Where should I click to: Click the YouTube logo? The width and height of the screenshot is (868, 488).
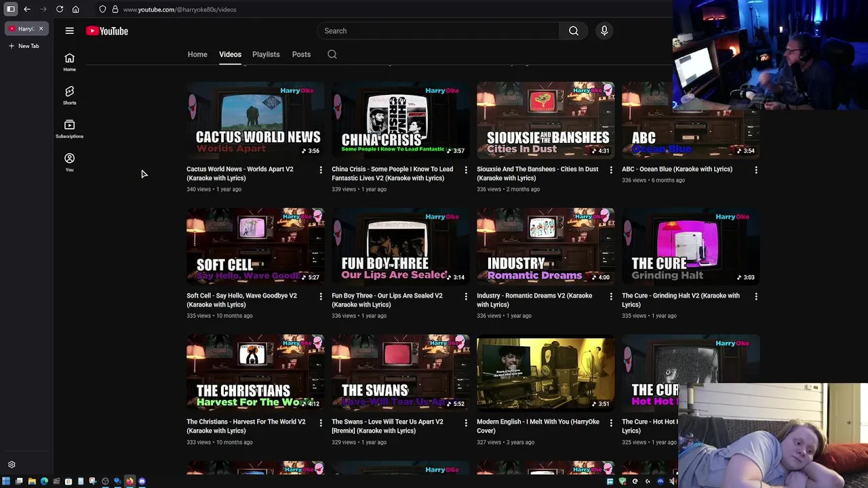(x=107, y=30)
